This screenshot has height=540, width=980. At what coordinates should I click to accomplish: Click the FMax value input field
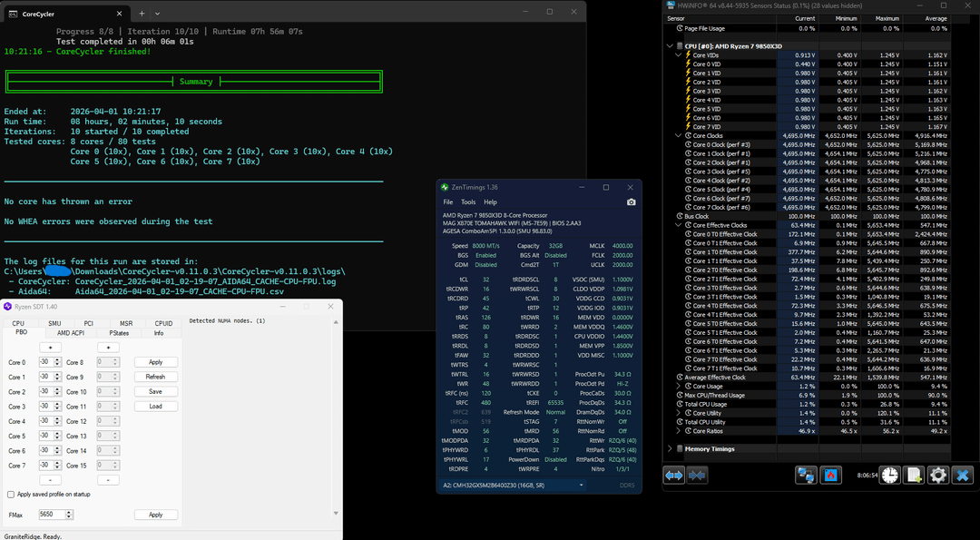point(52,515)
